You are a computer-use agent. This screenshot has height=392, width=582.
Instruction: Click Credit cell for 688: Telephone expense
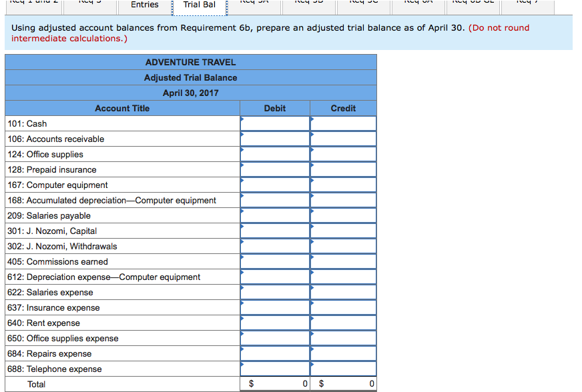343,369
